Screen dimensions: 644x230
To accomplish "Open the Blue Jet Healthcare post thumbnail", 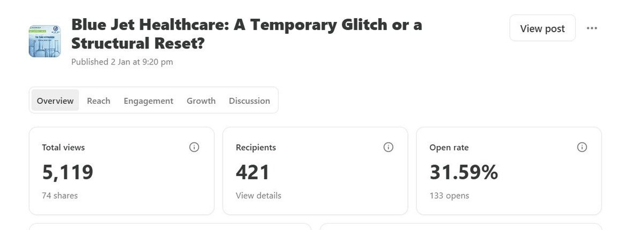I will coord(45,41).
